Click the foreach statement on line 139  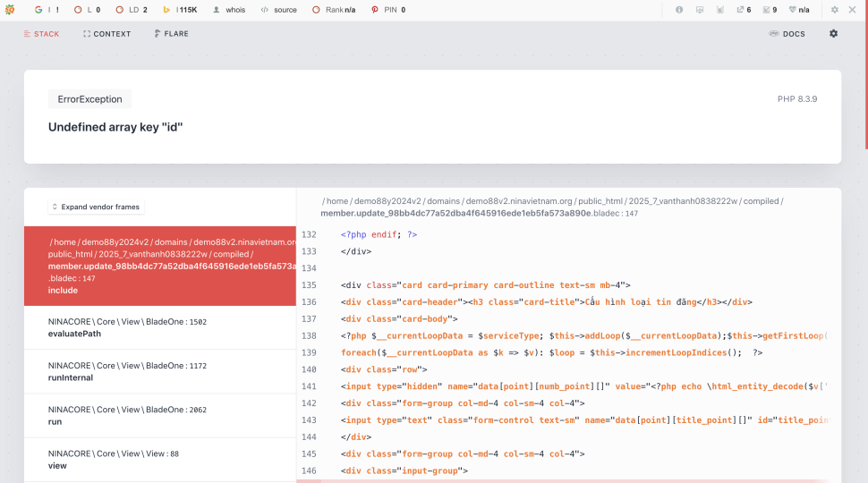click(x=551, y=352)
